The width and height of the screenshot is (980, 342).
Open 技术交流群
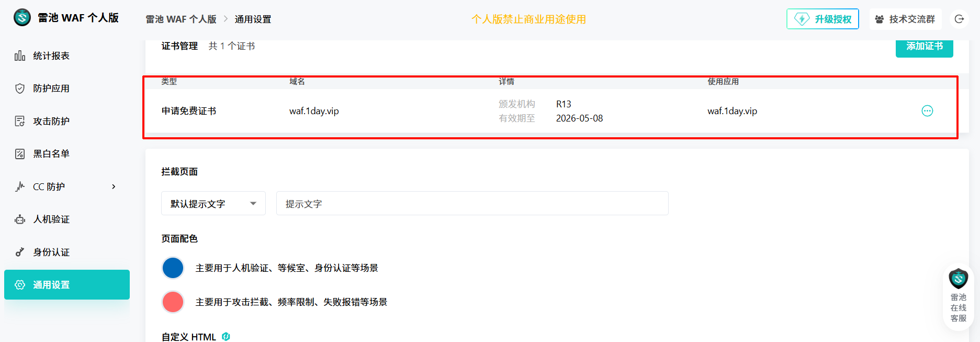pyautogui.click(x=906, y=18)
